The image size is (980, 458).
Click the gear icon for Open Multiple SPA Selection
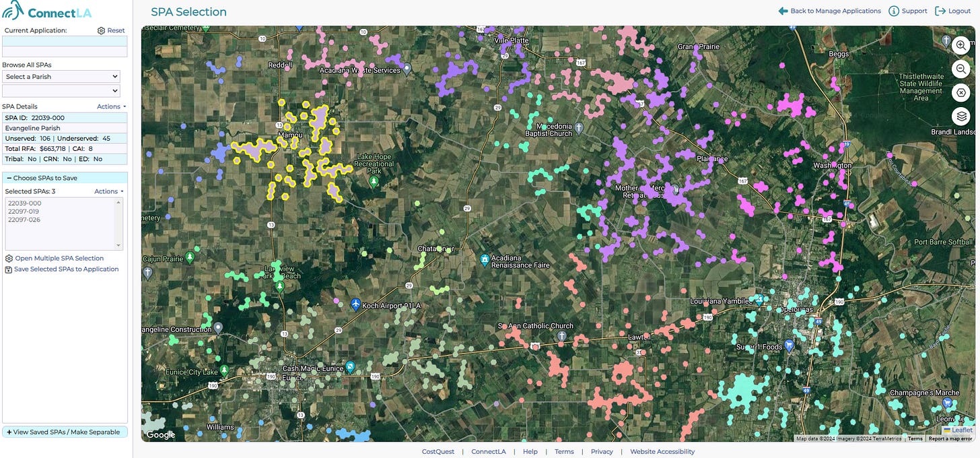pyautogui.click(x=9, y=259)
